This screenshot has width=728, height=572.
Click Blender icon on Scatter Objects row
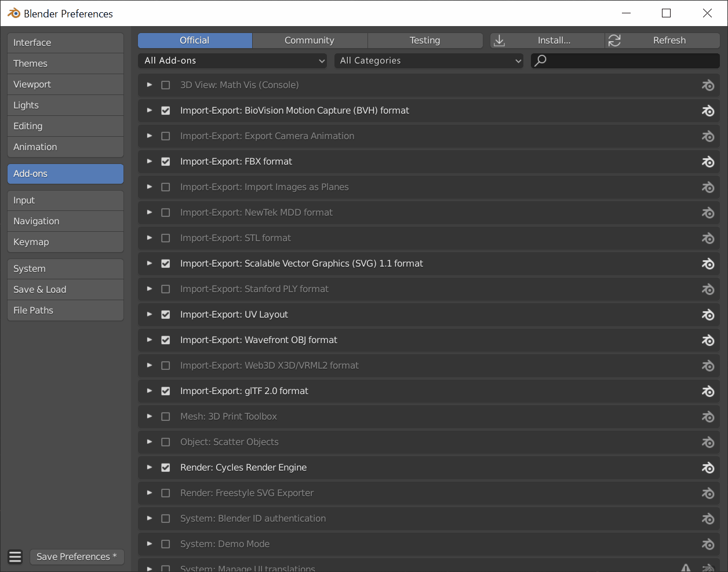point(708,442)
